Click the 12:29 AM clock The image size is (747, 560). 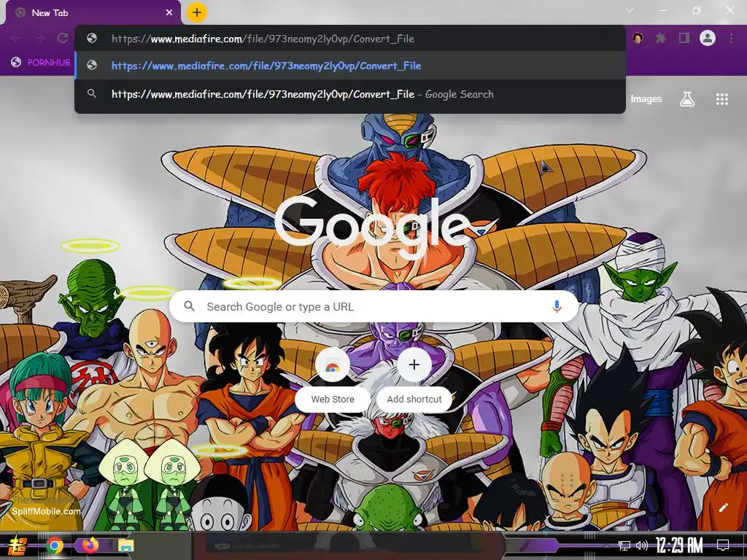[x=679, y=545]
